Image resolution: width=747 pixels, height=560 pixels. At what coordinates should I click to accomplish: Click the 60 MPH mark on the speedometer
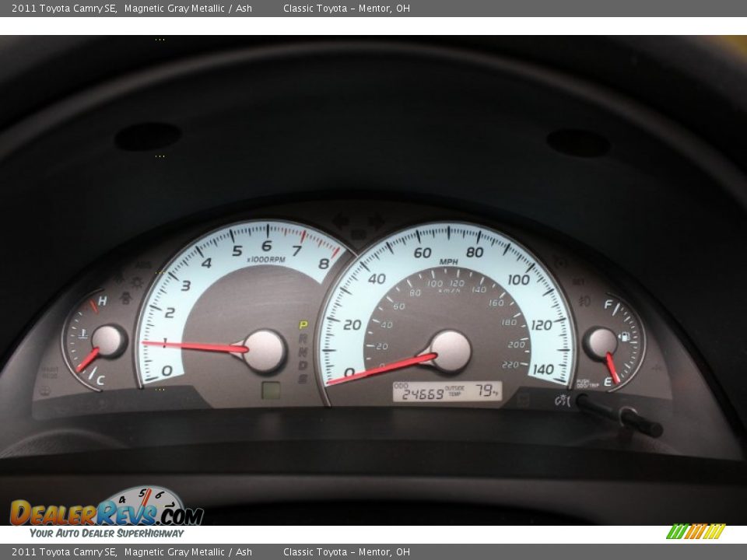click(422, 253)
